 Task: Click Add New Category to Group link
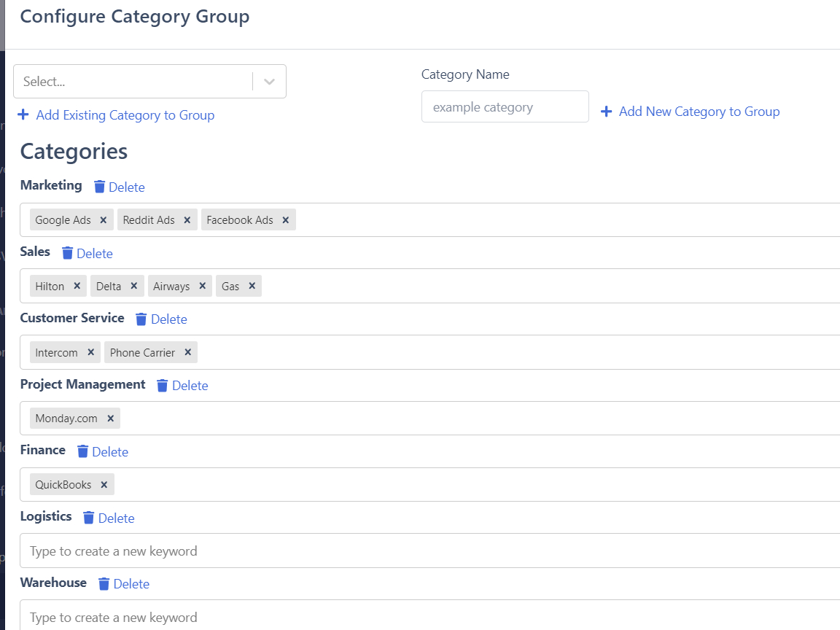click(x=699, y=112)
